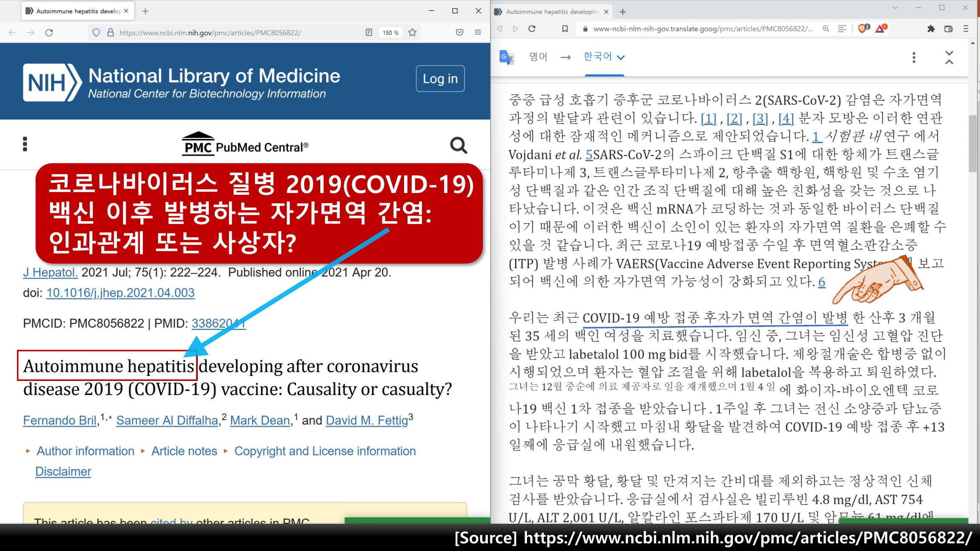
Task: Expand the Article notes section
Action: [x=184, y=451]
